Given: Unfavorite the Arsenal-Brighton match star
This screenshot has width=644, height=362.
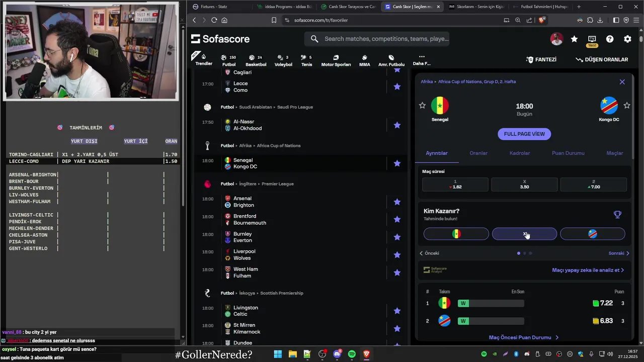Looking at the screenshot, I should [x=397, y=202].
